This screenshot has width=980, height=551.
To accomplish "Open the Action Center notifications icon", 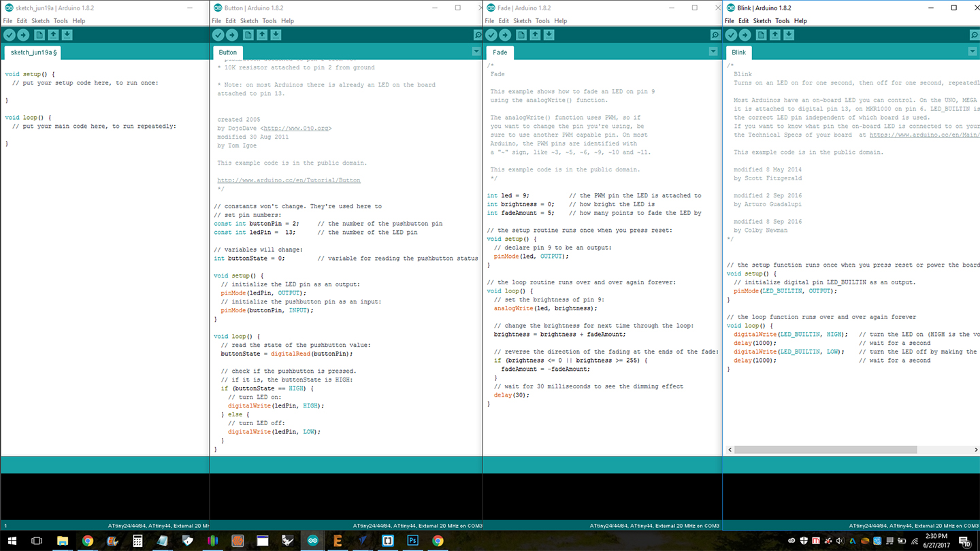I will click(x=965, y=541).
